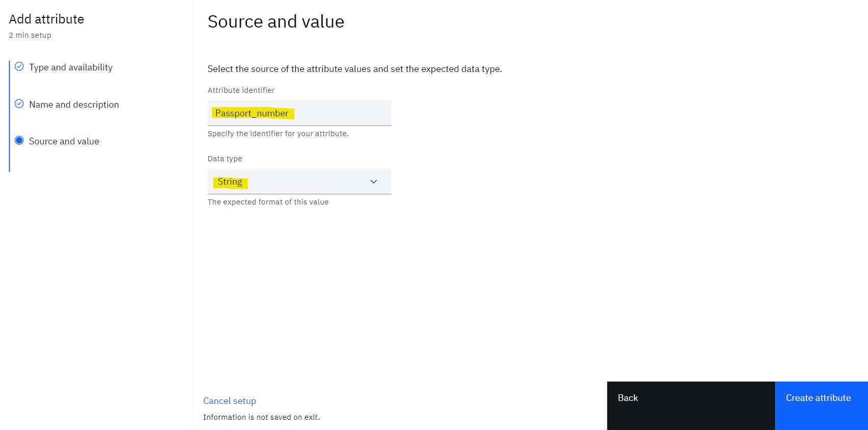Screen dimensions: 868x430
Task: Click the highlighted Passport_number text
Action: click(x=252, y=113)
